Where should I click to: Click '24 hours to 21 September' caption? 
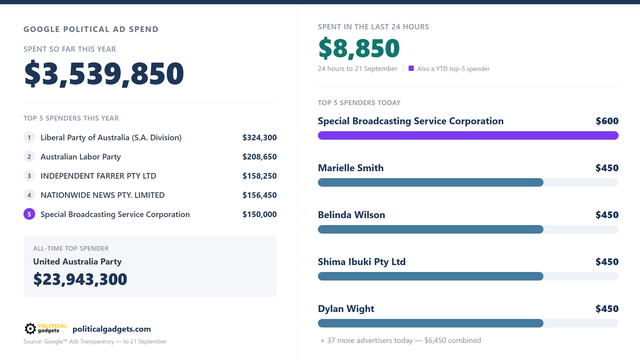click(358, 69)
